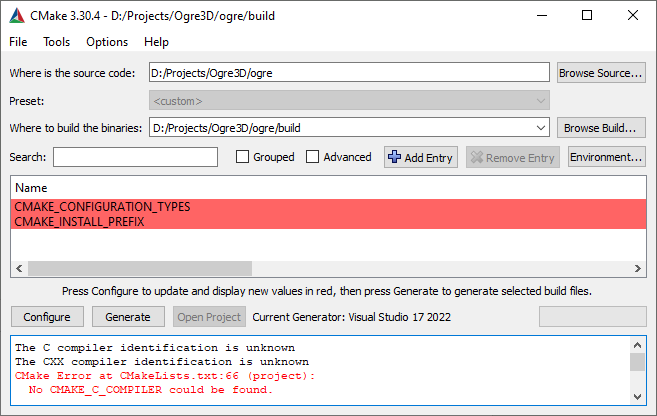Click the Remove Entry button
This screenshot has width=657, height=416.
[x=513, y=157]
